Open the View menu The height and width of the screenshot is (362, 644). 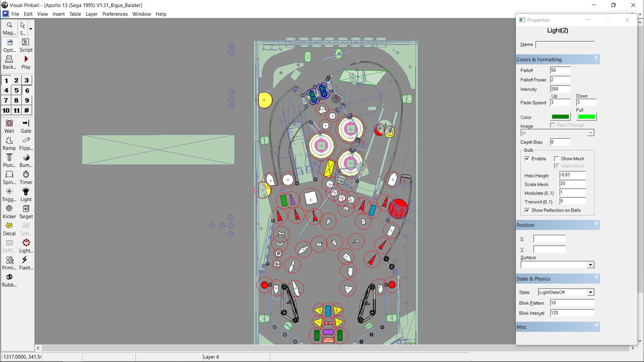[x=43, y=14]
